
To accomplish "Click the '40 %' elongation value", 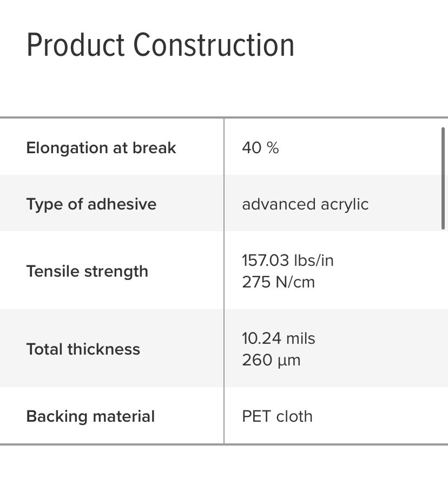I will tap(260, 148).
